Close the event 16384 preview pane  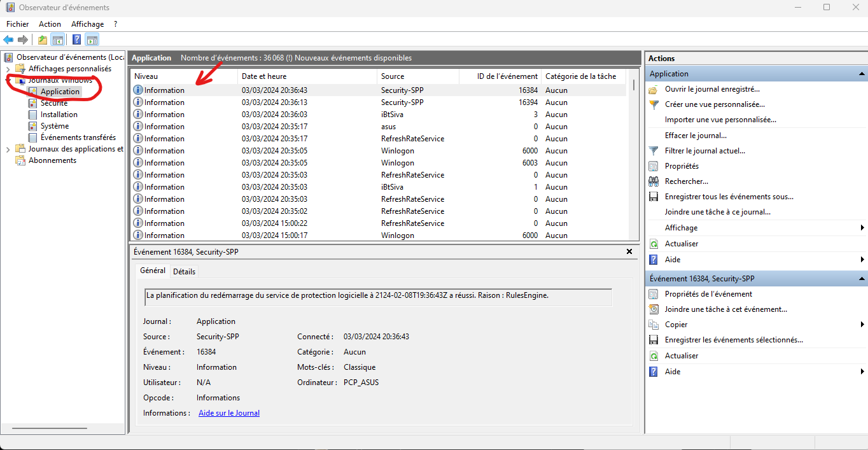pos(629,252)
